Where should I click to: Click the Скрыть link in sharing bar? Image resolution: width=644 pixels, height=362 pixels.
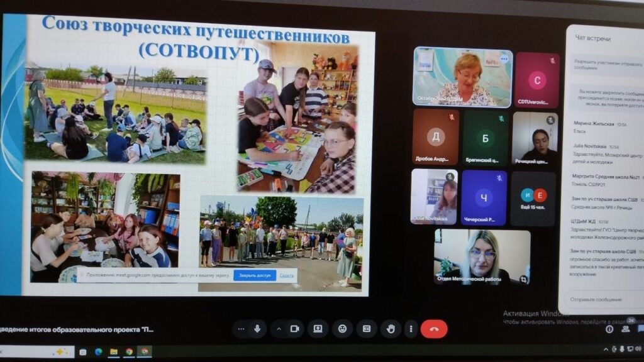[287, 275]
